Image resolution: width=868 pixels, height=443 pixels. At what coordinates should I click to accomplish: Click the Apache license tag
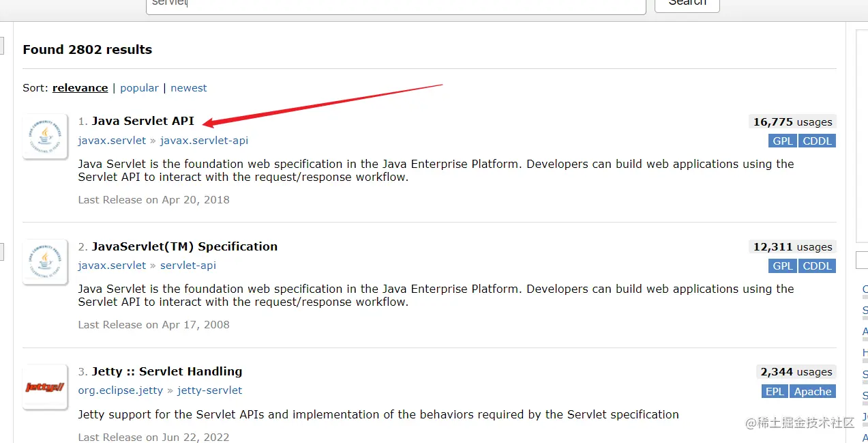pos(813,392)
